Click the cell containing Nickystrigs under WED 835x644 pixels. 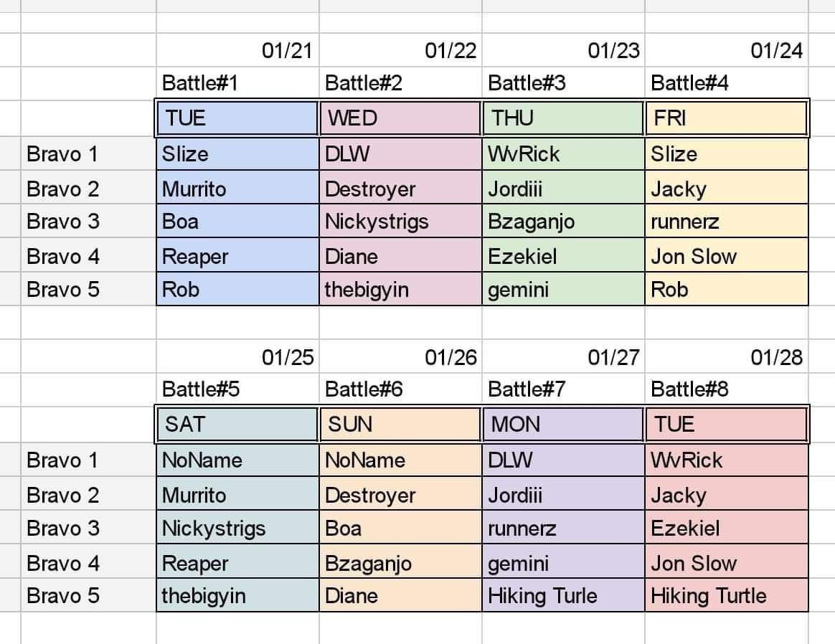pos(400,222)
